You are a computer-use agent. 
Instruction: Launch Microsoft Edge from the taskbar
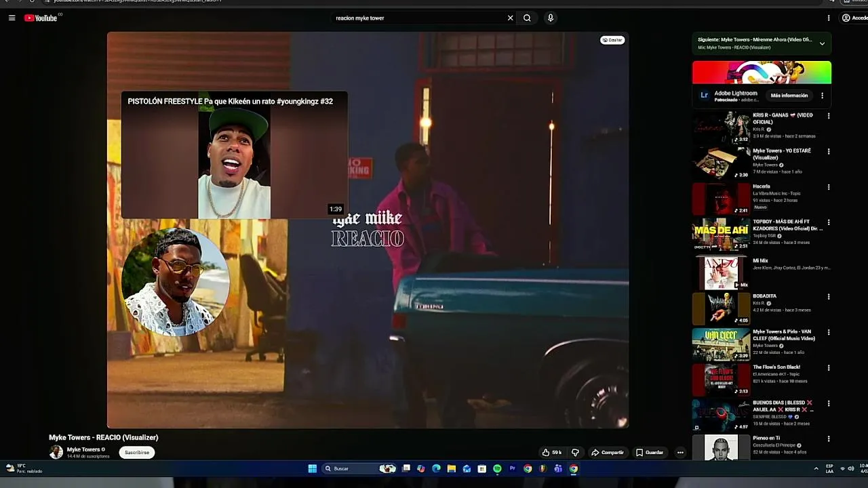pyautogui.click(x=436, y=468)
